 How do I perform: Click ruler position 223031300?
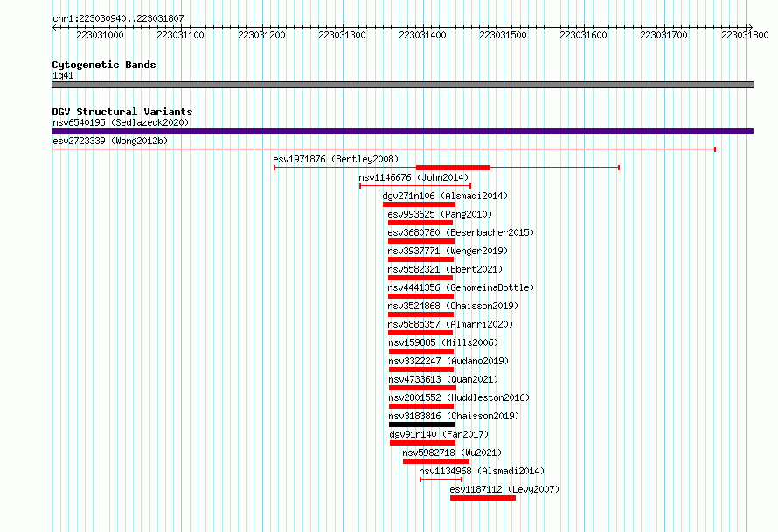tap(342, 35)
